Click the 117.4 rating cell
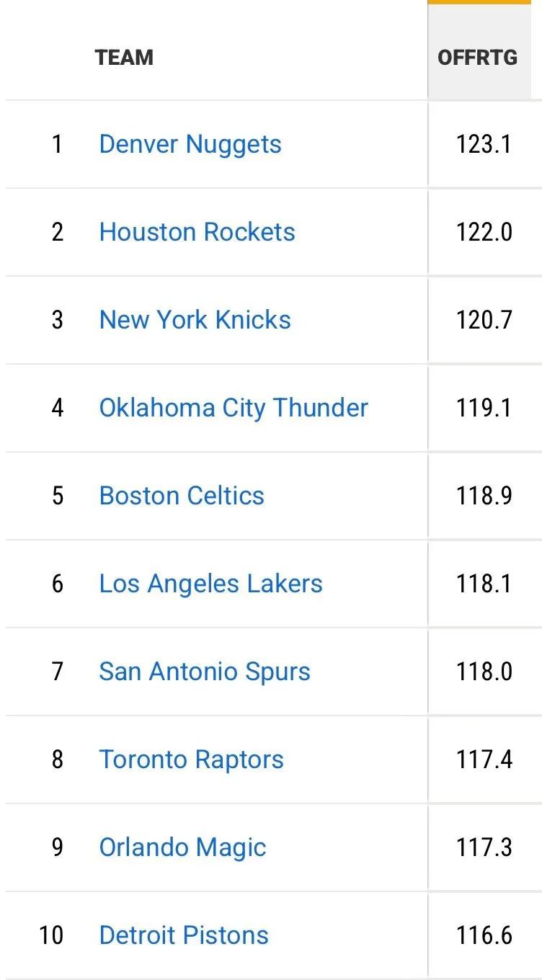Viewport: 542px width, 980px height. click(x=484, y=759)
